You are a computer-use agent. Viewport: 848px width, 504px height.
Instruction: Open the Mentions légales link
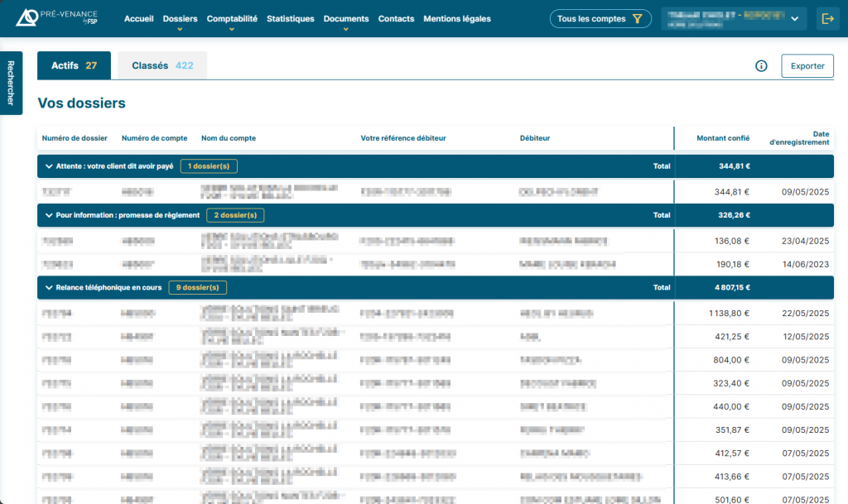point(456,19)
